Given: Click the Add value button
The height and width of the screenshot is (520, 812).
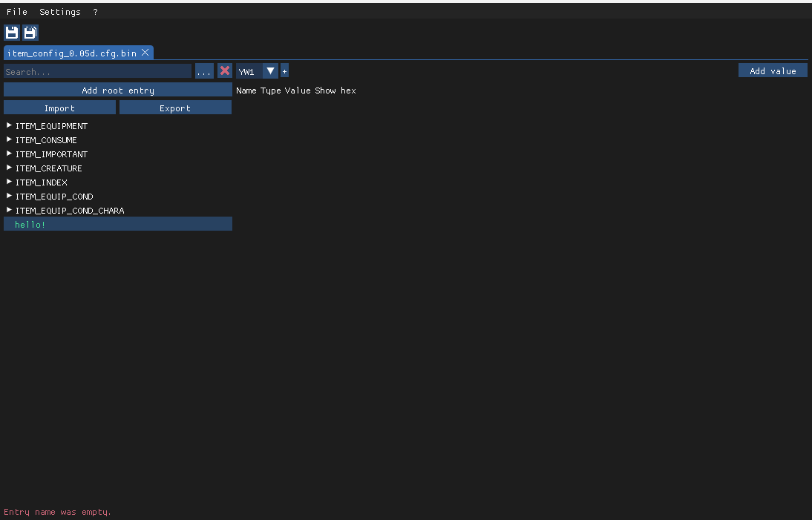Looking at the screenshot, I should coord(773,70).
